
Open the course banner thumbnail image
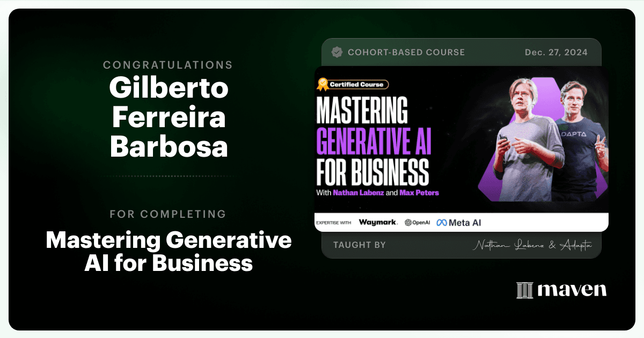pyautogui.click(x=462, y=149)
